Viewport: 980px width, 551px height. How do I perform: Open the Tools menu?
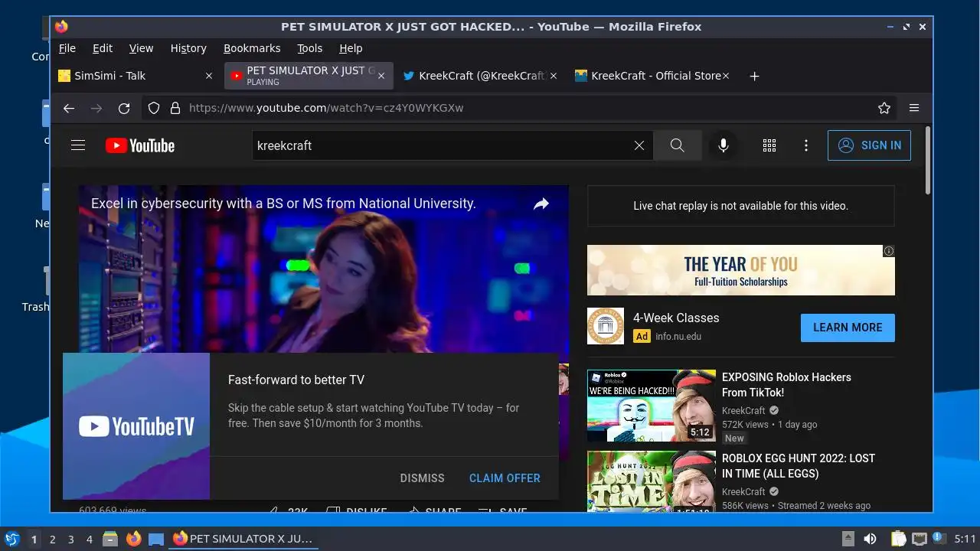[x=310, y=48]
